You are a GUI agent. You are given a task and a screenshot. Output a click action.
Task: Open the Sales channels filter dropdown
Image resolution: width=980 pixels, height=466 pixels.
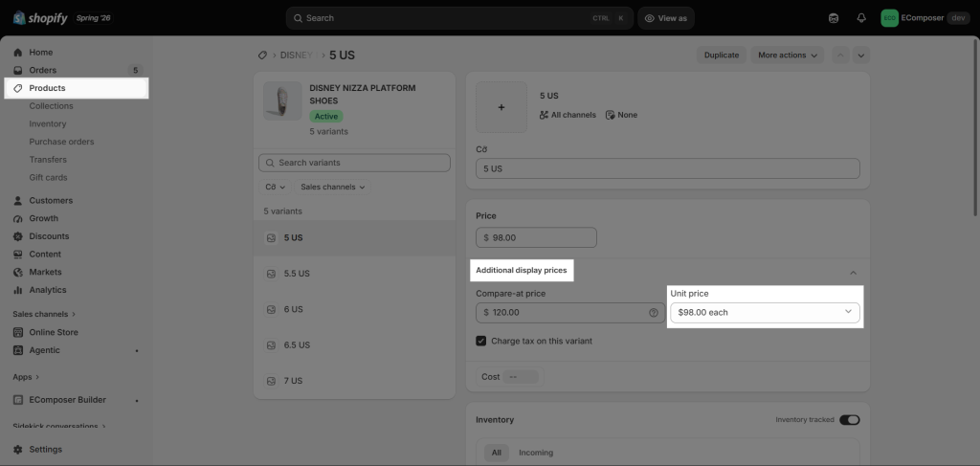(332, 187)
